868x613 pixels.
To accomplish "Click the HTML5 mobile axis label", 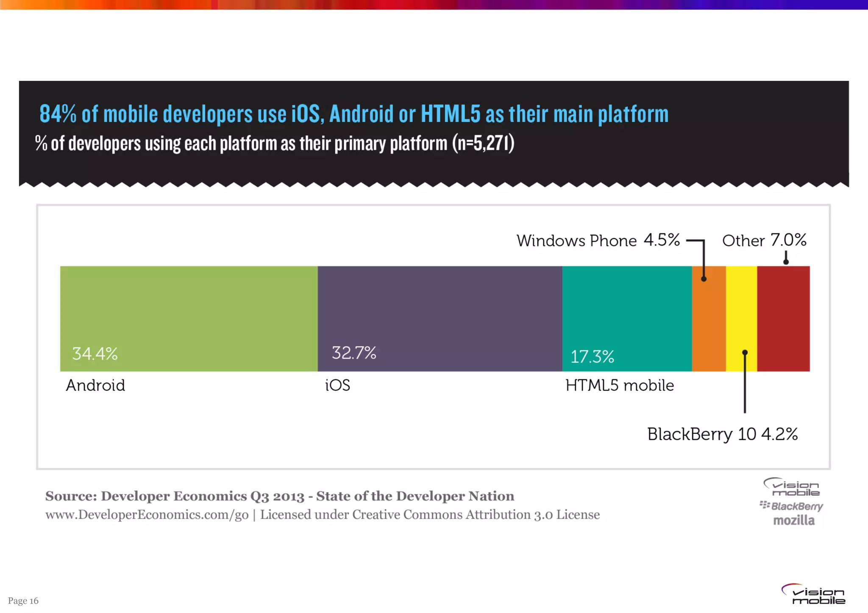I will coord(619,386).
